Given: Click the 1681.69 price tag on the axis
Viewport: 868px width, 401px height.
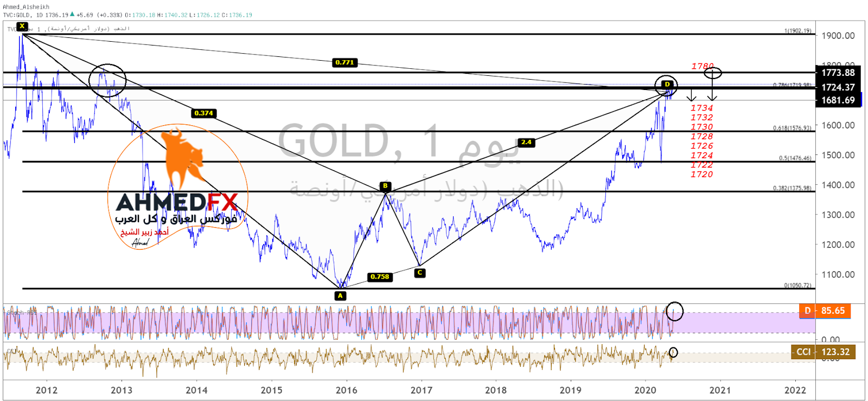Looking at the screenshot, I should 838,100.
